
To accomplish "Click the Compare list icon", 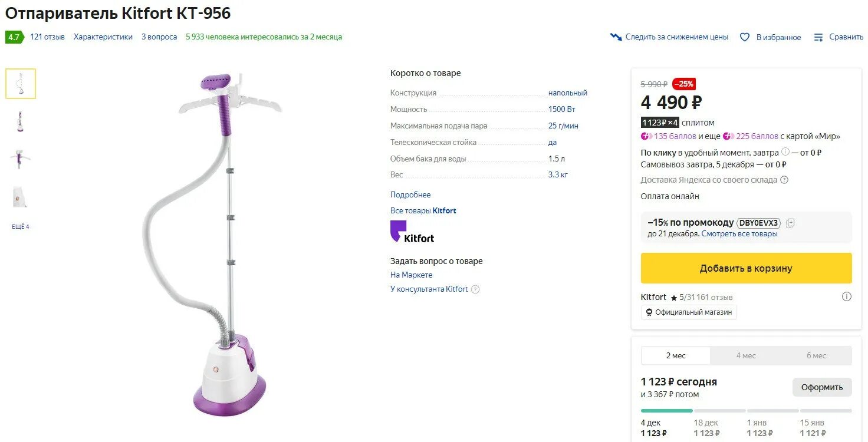I will tap(818, 37).
